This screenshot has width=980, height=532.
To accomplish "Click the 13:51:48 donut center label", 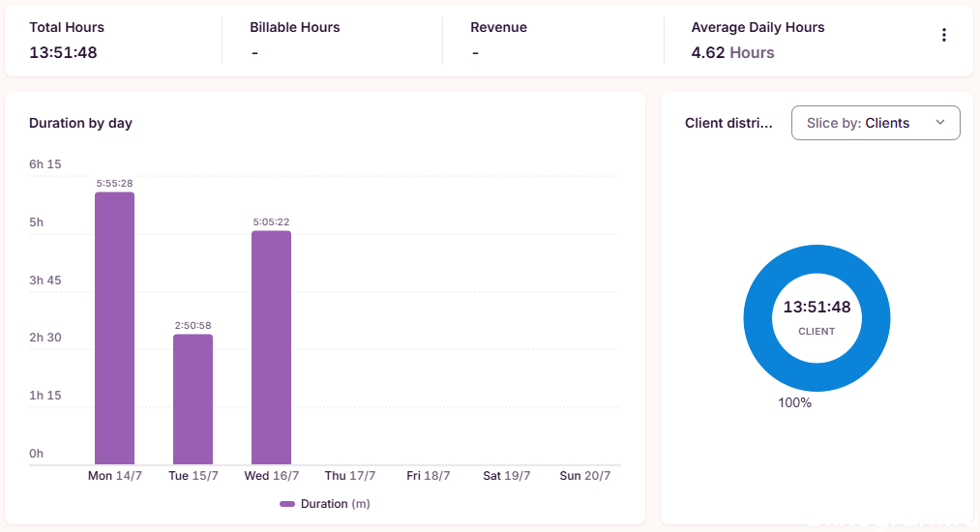I will pos(817,307).
